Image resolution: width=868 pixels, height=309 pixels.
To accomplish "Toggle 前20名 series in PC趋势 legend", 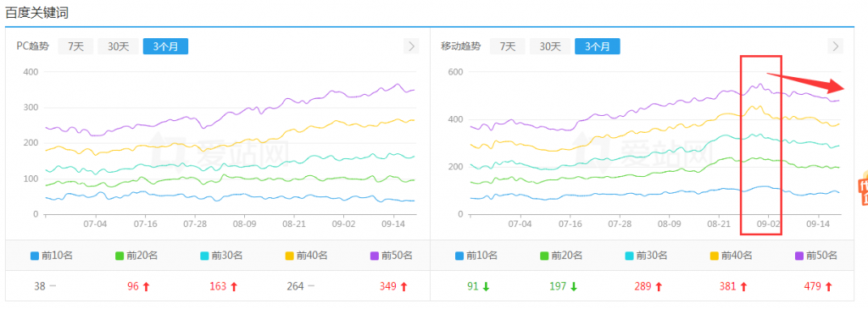I will pyautogui.click(x=136, y=256).
